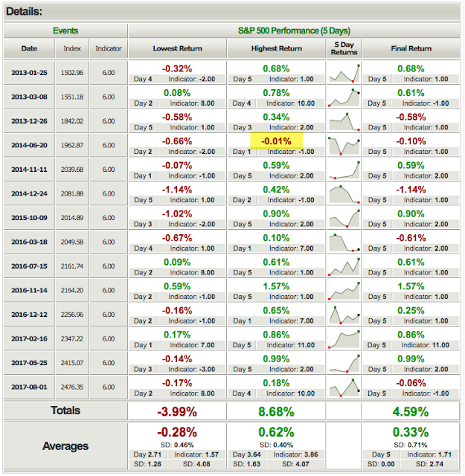Viewport: 465px width, 476px height.
Task: Click the 5 Day Returns header
Action: 344,48
